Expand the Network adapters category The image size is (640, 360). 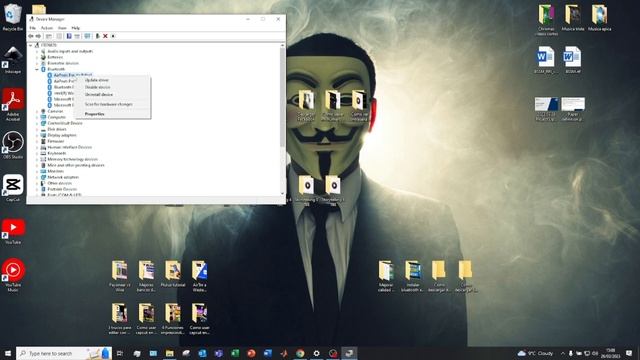pos(37,177)
